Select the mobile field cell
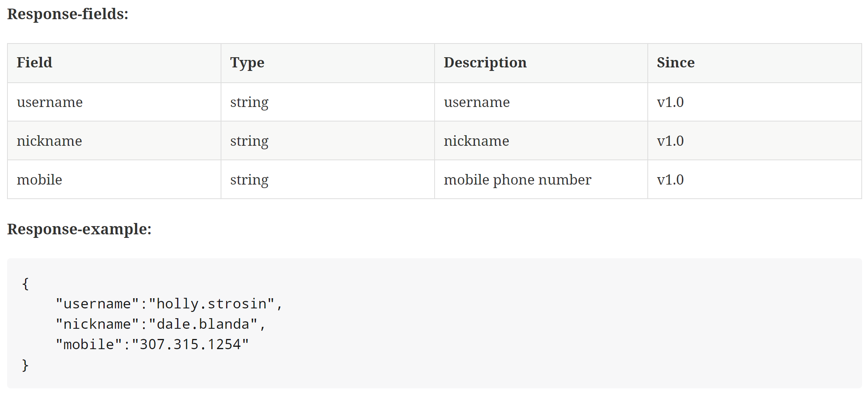868x395 pixels. tap(114, 179)
